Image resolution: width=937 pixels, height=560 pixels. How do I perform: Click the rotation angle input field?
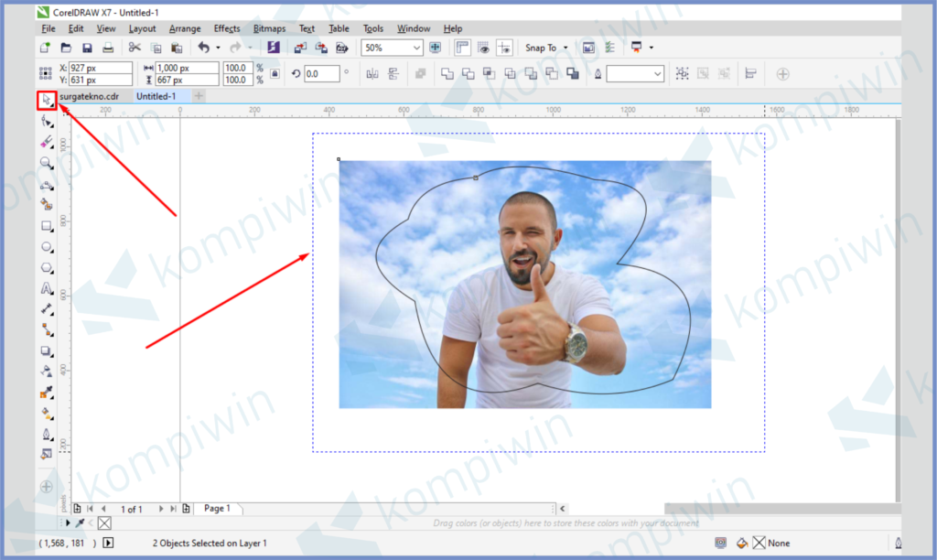click(321, 74)
